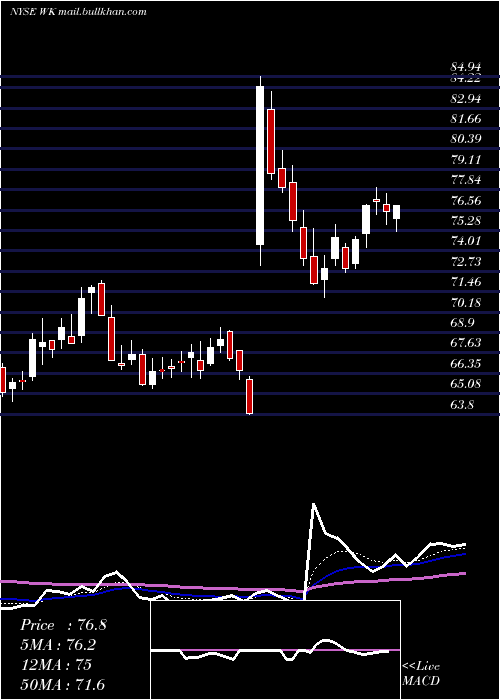
Task: Click the 76.56 price axis label
Action: point(466,200)
